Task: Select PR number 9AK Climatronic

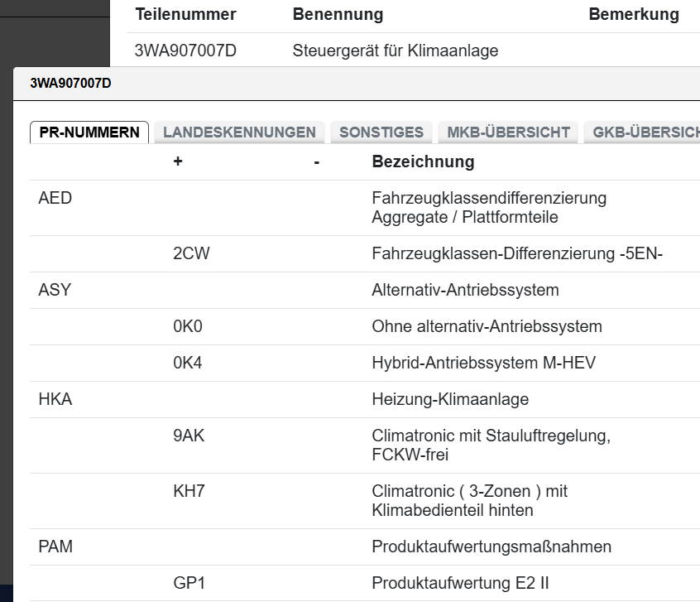Action: coord(189,436)
